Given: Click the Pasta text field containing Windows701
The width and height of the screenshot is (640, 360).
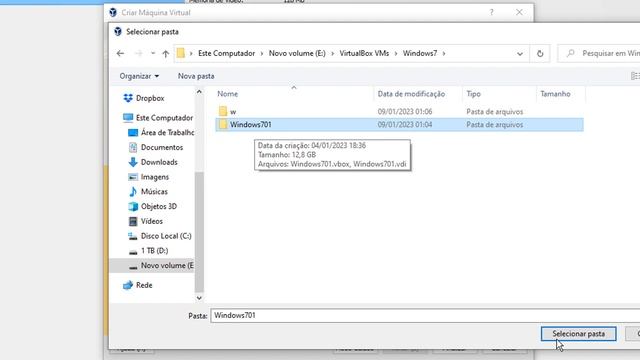Looking at the screenshot, I should point(425,316).
